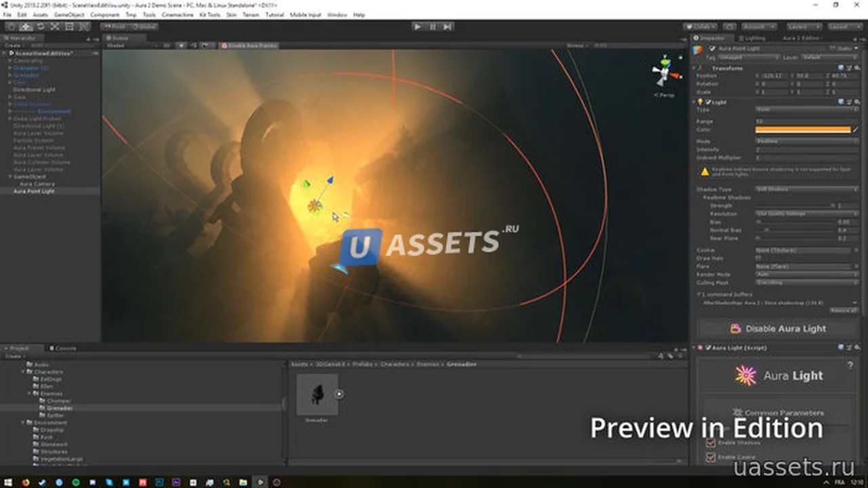Click the Step frame button
This screenshot has width=868, height=488.
(x=448, y=26)
